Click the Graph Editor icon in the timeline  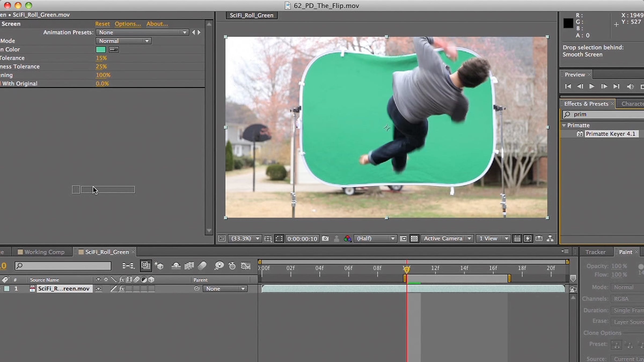246,266
